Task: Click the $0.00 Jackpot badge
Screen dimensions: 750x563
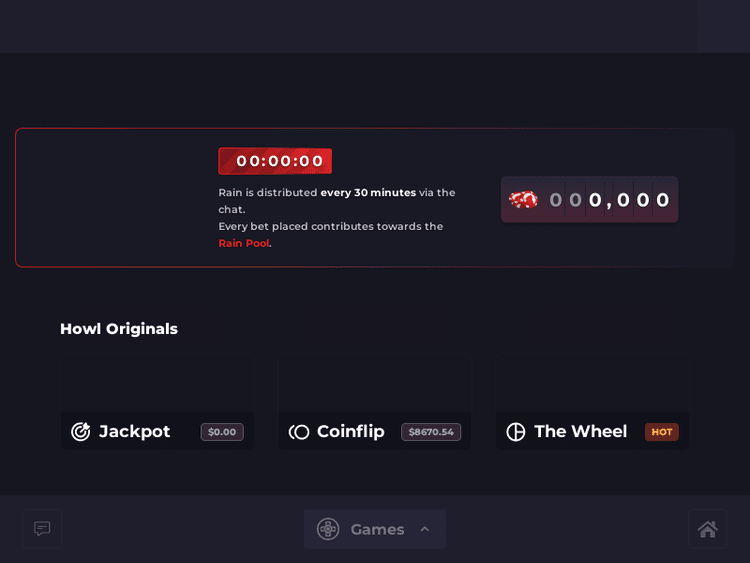Action: point(222,432)
